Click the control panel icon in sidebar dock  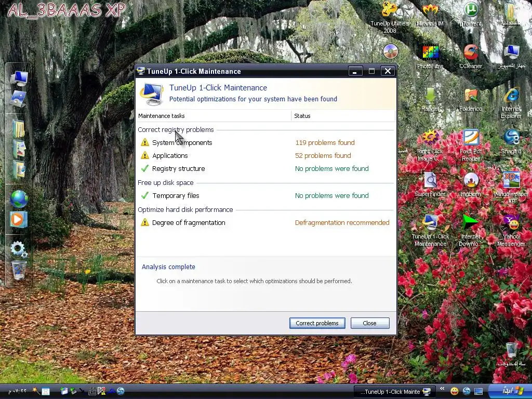[x=19, y=99]
